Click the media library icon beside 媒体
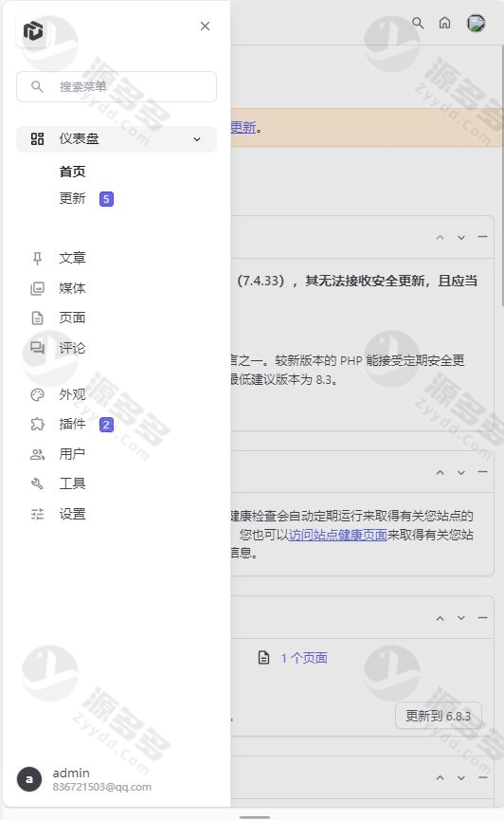Viewport: 504px width, 820px height. [37, 288]
